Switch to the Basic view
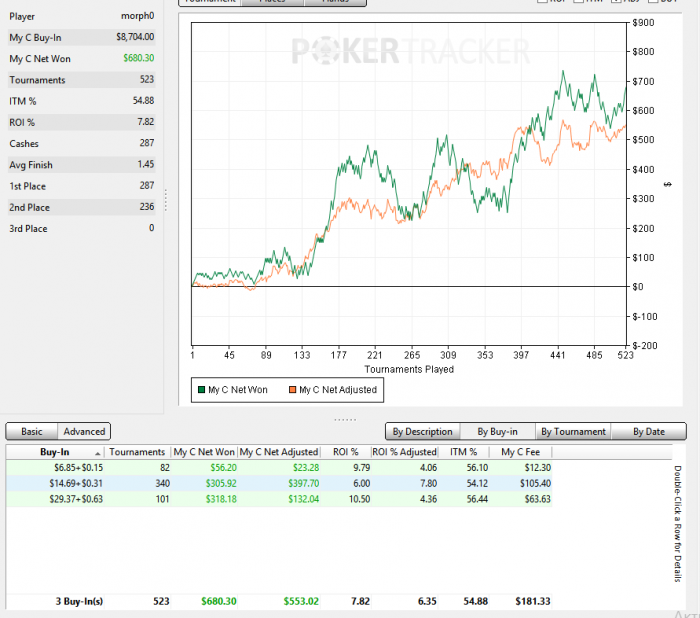Image resolution: width=700 pixels, height=618 pixels. point(32,432)
